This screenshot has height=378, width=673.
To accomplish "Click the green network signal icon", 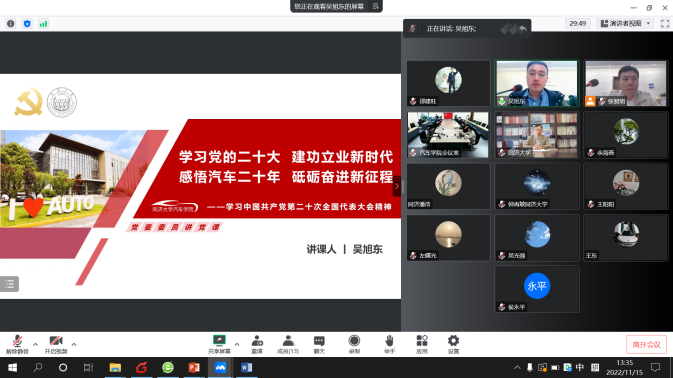I will [x=43, y=24].
